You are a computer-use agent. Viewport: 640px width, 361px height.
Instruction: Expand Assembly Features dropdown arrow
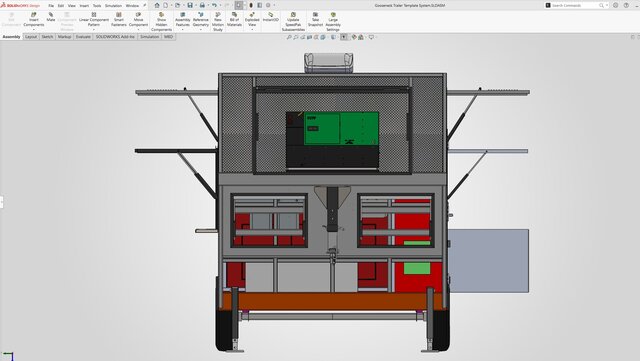pyautogui.click(x=182, y=29)
